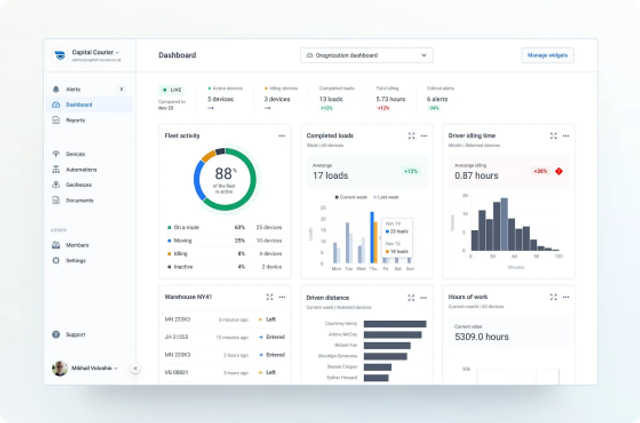Click the Dashboard gauge icon
This screenshot has height=423, width=640.
[x=56, y=105]
